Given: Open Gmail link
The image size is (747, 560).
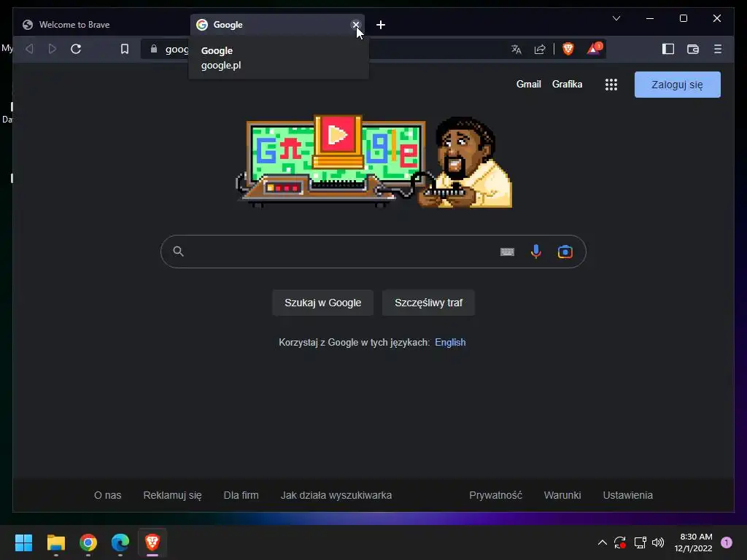Looking at the screenshot, I should (528, 85).
